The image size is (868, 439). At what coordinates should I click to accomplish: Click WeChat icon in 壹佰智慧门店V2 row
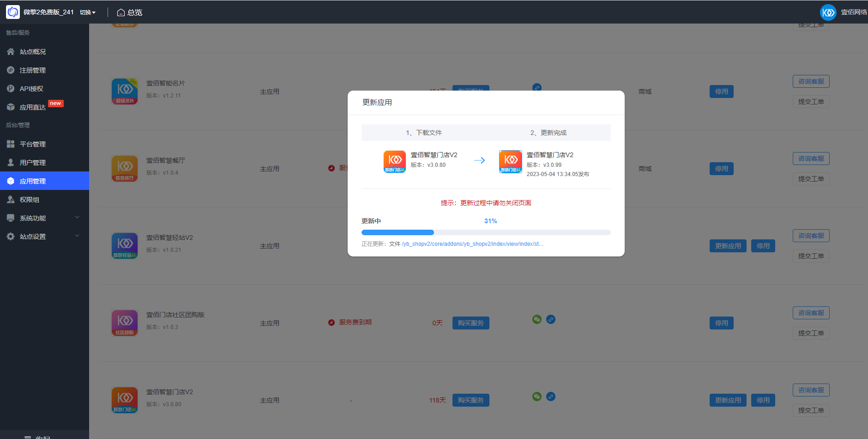coord(537,396)
